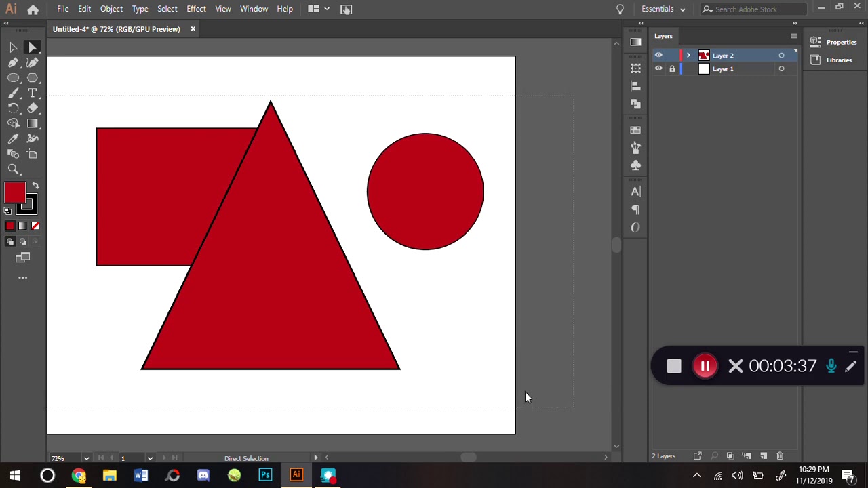Viewport: 868px width, 488px height.
Task: Open the Character panel icon
Action: 635,191
